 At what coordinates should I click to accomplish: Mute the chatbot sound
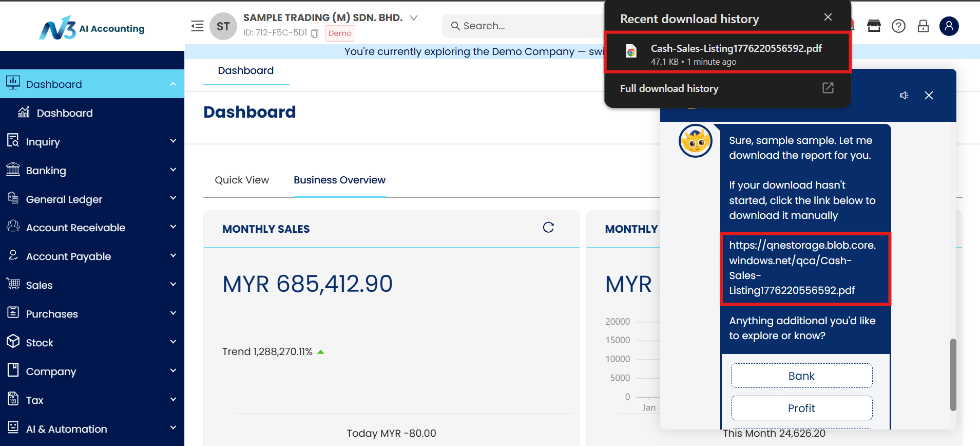[x=904, y=96]
